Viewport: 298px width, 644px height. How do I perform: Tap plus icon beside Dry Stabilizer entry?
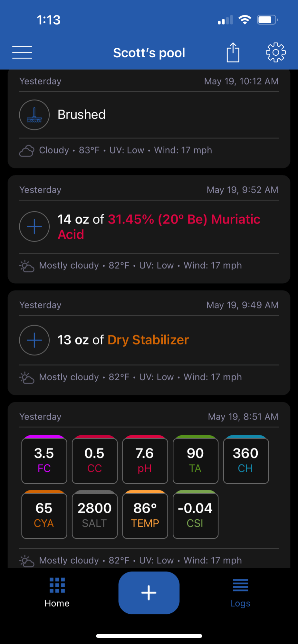pos(34,340)
